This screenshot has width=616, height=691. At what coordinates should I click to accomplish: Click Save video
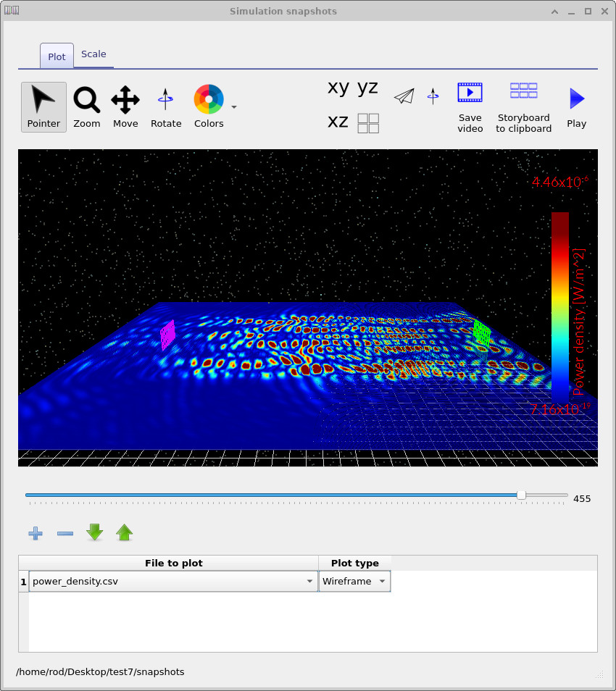click(x=470, y=93)
